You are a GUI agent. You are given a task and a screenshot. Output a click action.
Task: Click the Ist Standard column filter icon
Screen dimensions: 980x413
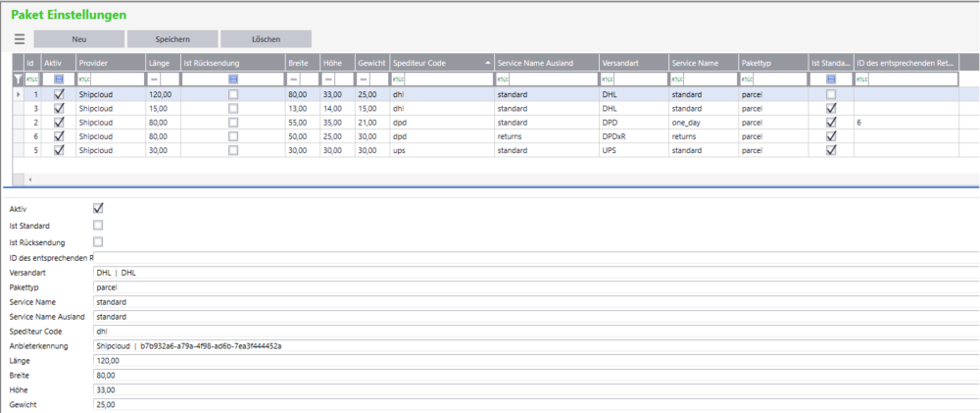831,78
